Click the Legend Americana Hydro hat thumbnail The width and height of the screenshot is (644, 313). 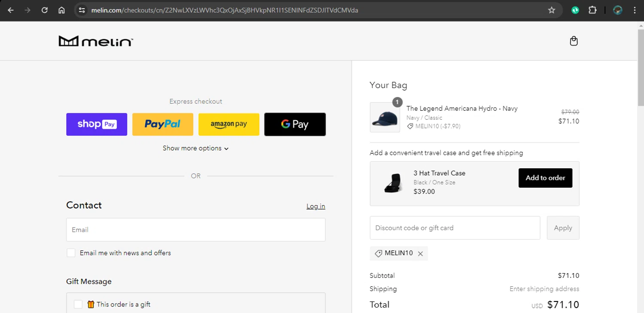(x=385, y=117)
